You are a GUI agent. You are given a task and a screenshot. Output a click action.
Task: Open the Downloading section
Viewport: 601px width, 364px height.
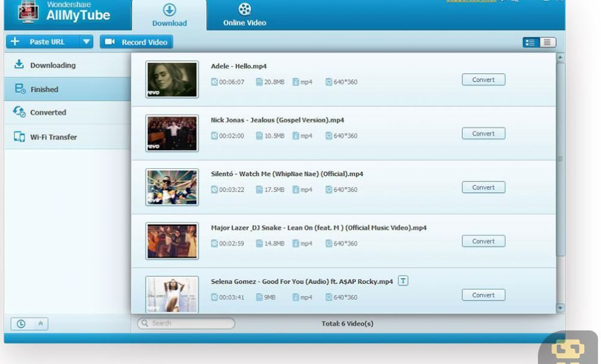[67, 65]
